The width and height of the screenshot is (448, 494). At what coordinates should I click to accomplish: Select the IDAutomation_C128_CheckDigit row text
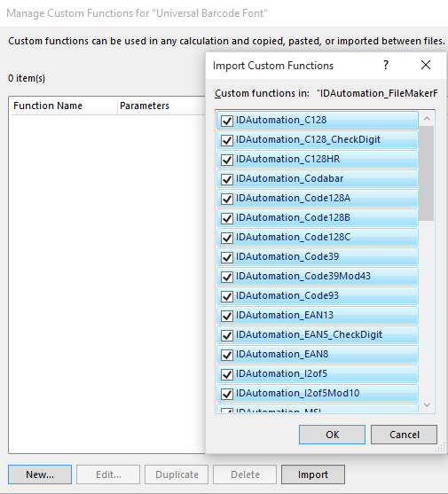(x=308, y=139)
